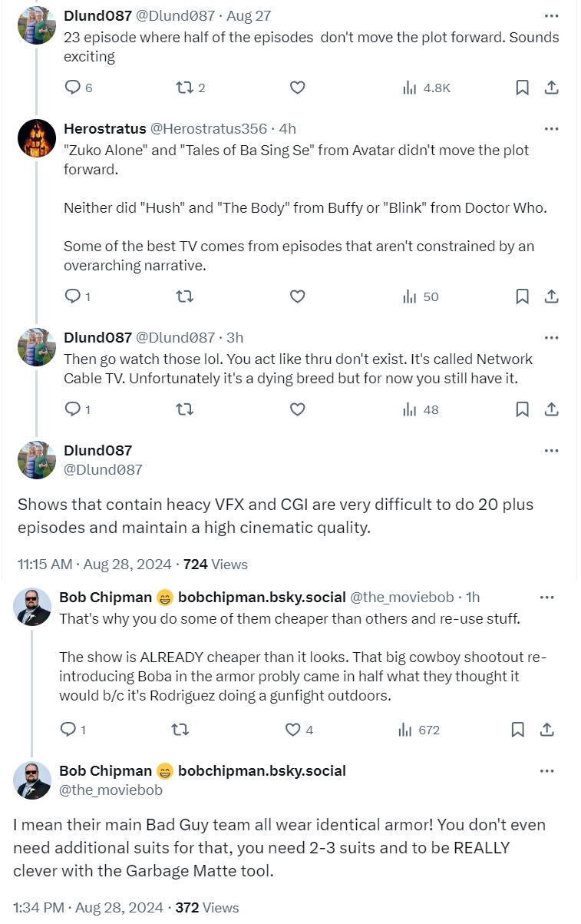Bookmark Bob Chipman's cowboy shootout tweet

519,730
